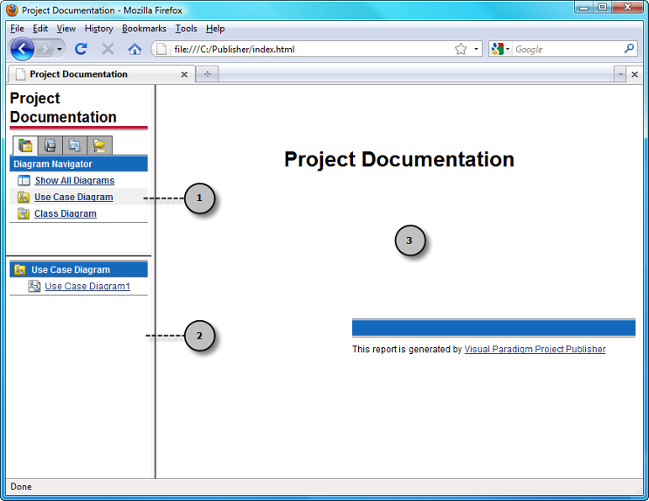The width and height of the screenshot is (649, 501).
Task: Click the Use Case Diagram list icon
Action: 23,197
